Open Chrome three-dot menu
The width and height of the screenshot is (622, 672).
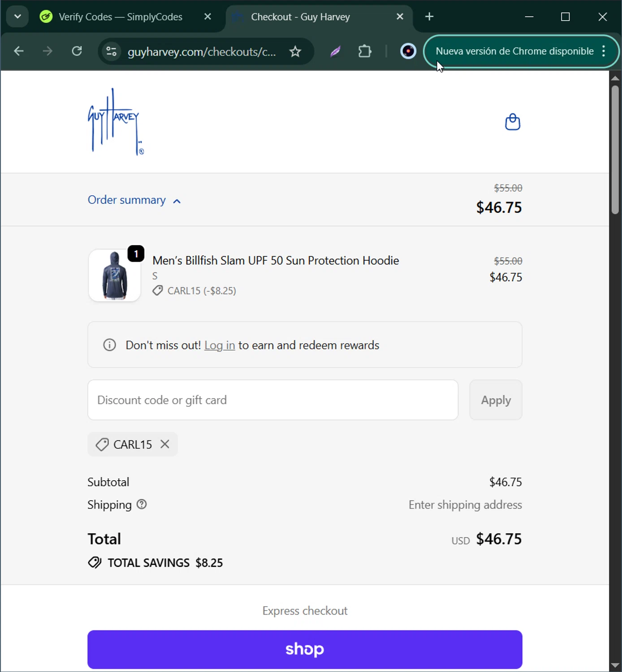(x=604, y=51)
